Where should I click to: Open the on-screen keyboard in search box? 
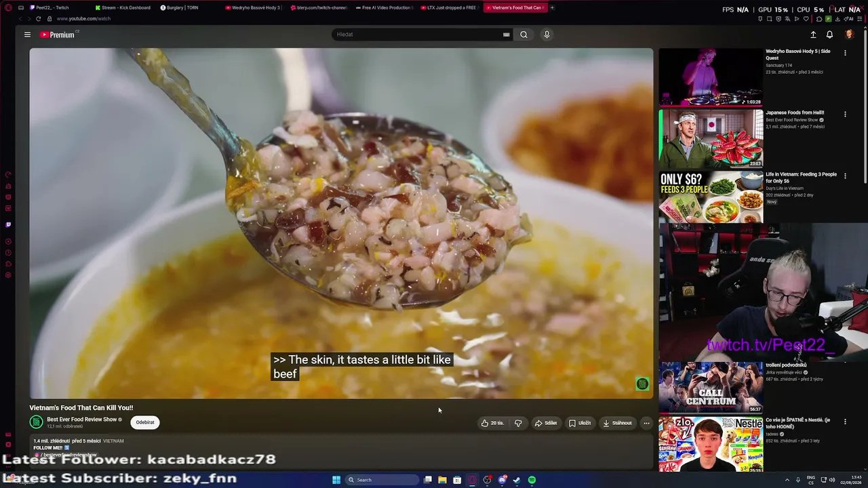[506, 35]
